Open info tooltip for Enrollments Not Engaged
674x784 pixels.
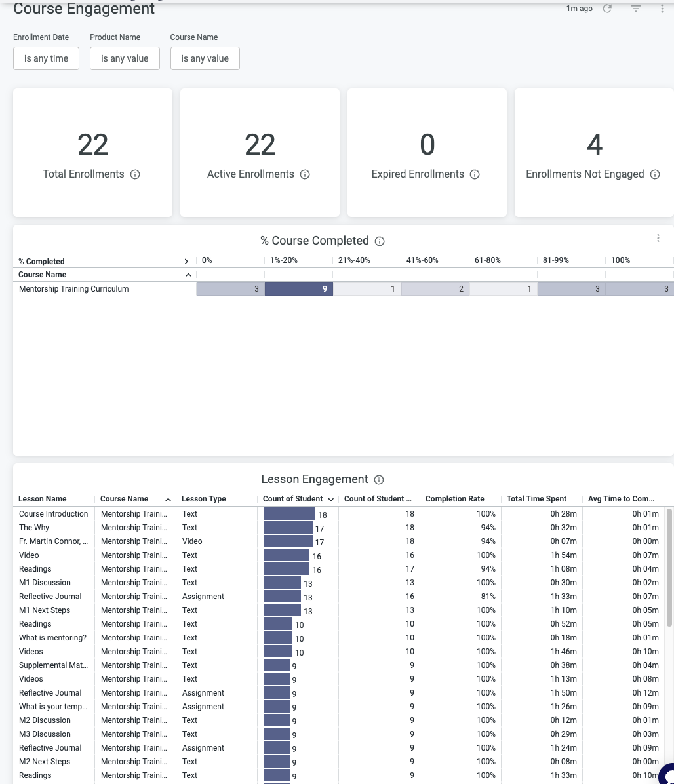(x=655, y=174)
